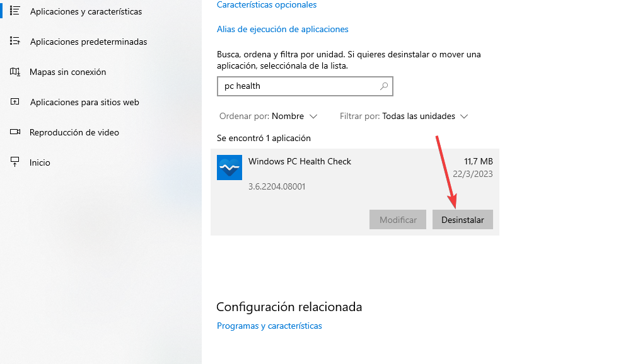628x364 pixels.
Task: Click the Aplicaciones para sitios web icon
Action: tap(15, 101)
